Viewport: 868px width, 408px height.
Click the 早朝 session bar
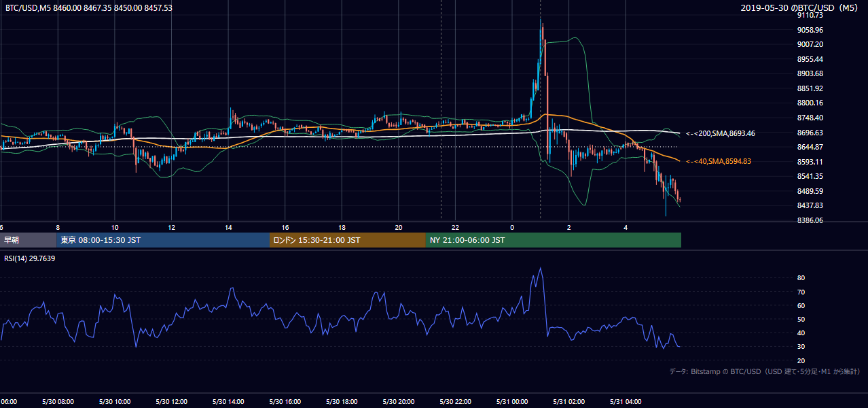click(29, 240)
